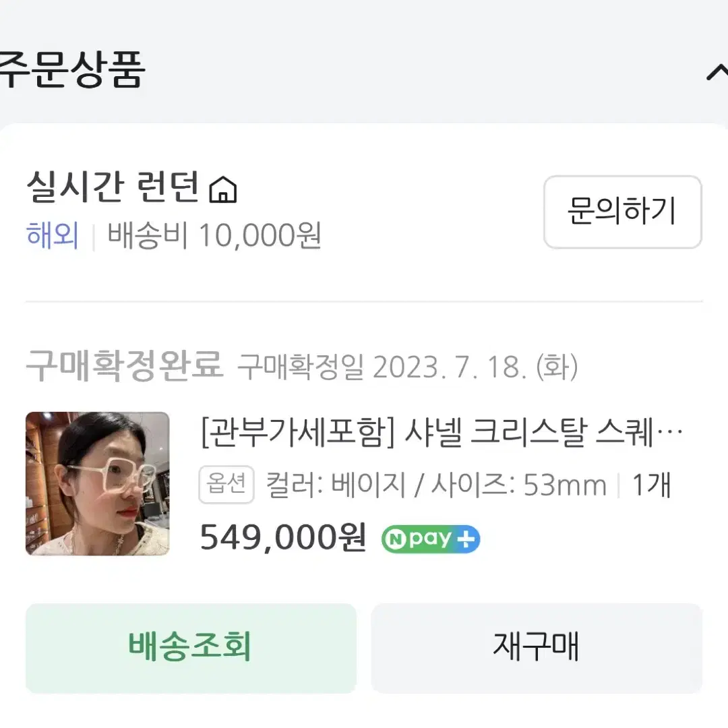This screenshot has width=728, height=728.
Task: Open the 실시간 런던 store name
Action: coord(113,187)
